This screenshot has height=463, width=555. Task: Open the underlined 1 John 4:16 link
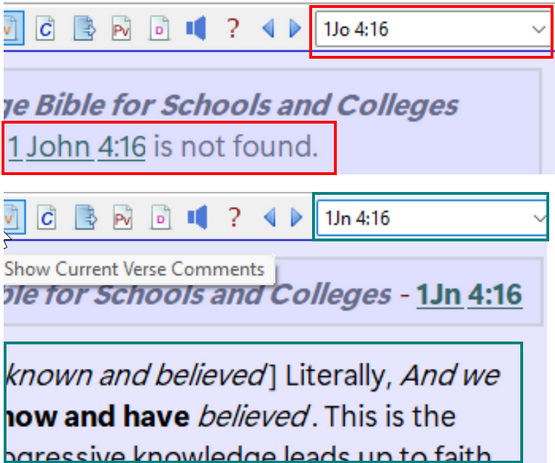coord(77,147)
